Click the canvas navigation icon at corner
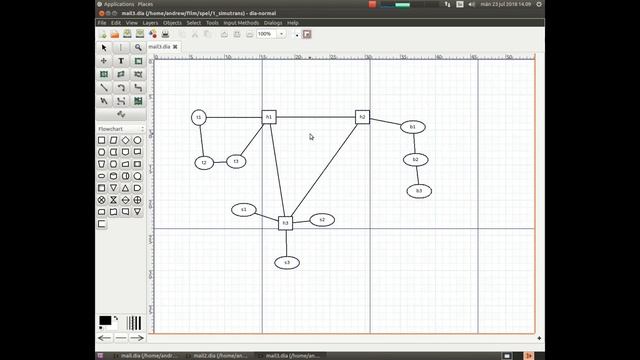The width and height of the screenshot is (640, 360). (x=539, y=338)
